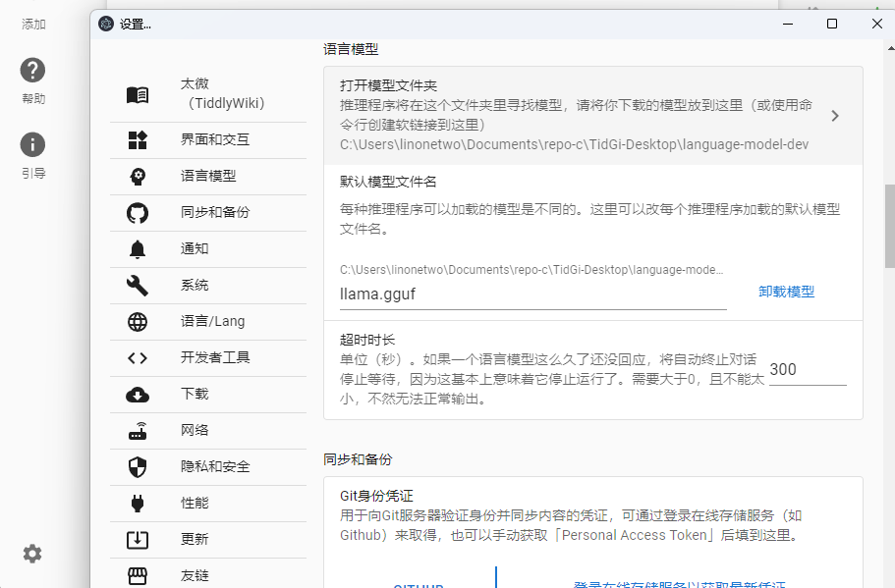Click the 通知 bell icon
895x588 pixels.
point(138,249)
